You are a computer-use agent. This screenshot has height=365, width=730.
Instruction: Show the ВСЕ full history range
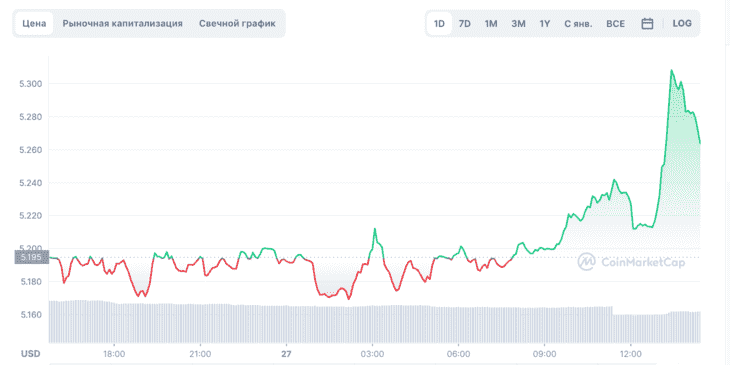[x=615, y=24]
